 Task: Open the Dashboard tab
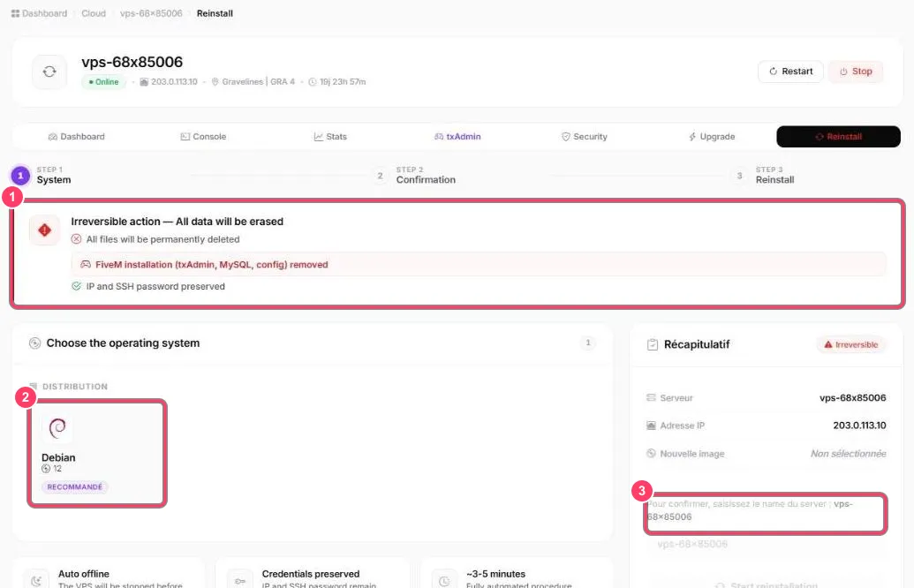76,136
